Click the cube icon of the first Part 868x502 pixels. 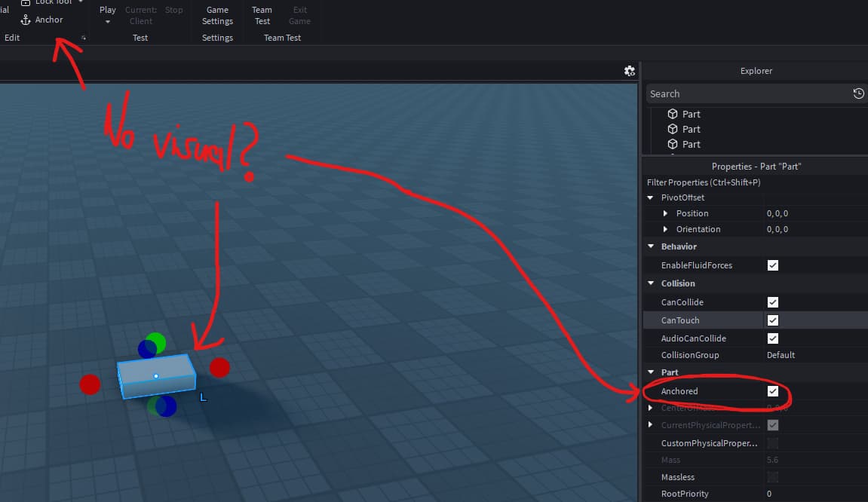click(x=673, y=114)
